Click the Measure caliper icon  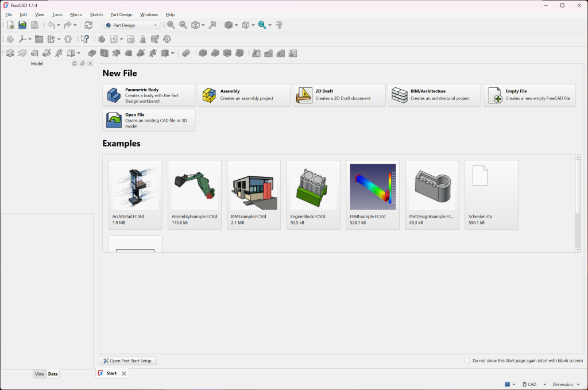click(x=279, y=25)
